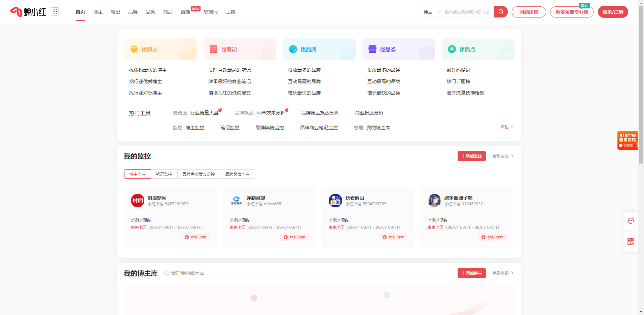Open the 找涨粉最快的博主 link

147,70
